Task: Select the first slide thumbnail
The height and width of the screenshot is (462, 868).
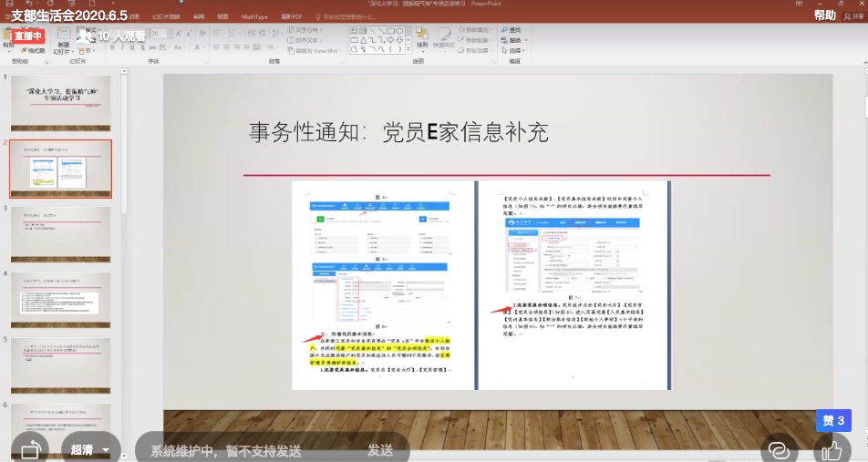Action: [x=60, y=102]
